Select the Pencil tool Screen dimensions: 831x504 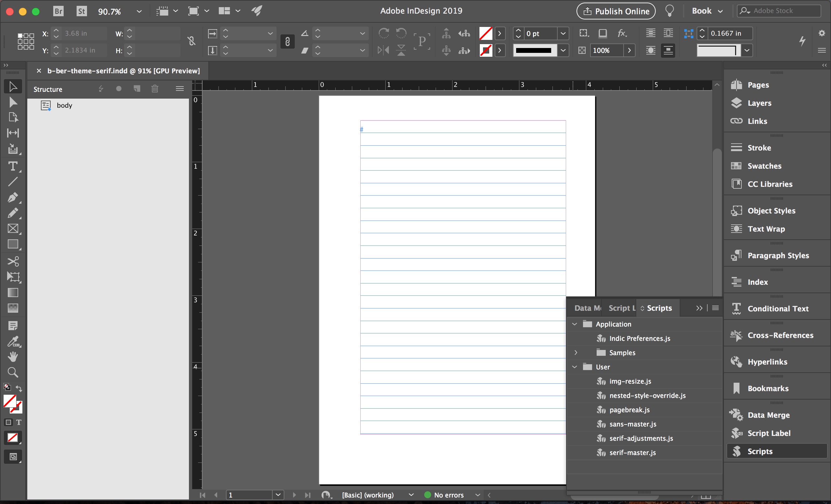point(13,213)
